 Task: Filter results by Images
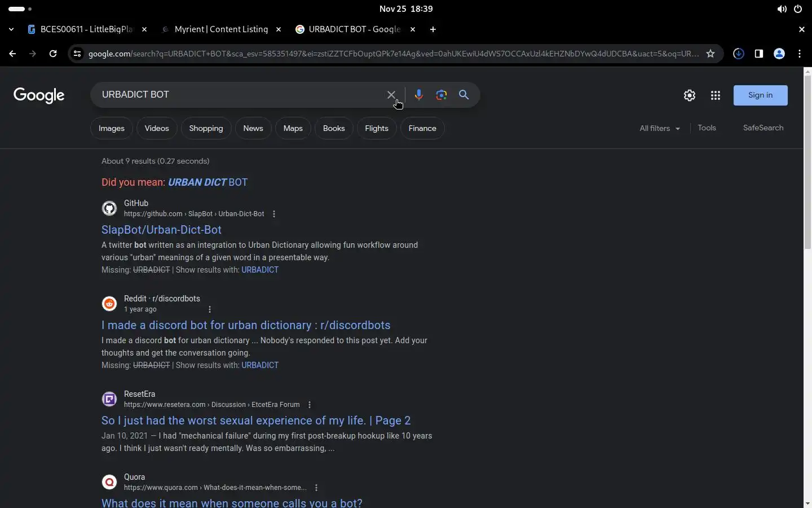[x=112, y=128]
